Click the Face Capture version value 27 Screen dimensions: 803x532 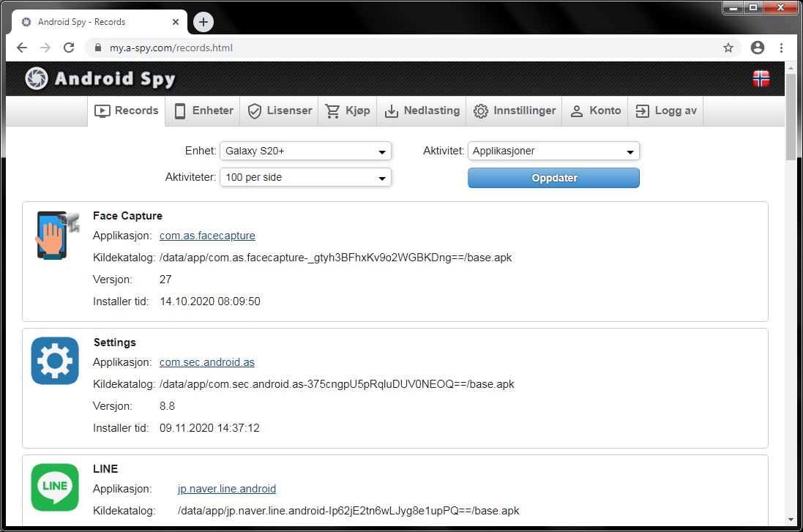(165, 279)
